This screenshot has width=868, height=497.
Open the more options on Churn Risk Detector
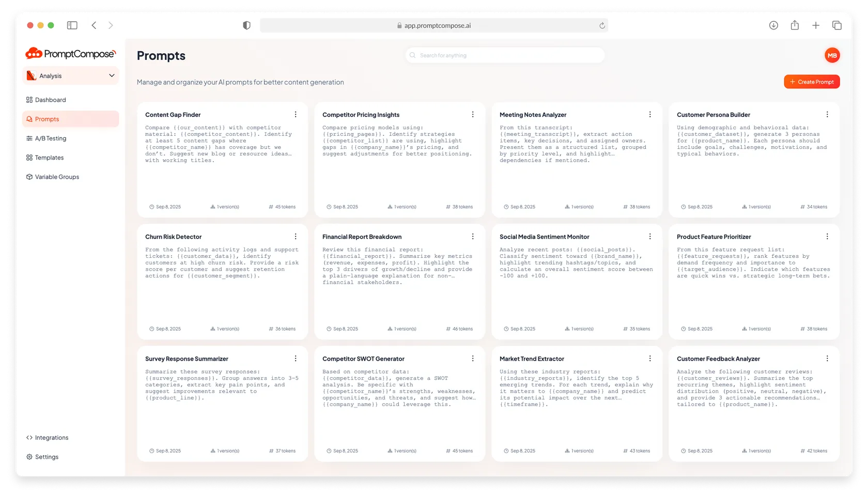[x=296, y=237]
